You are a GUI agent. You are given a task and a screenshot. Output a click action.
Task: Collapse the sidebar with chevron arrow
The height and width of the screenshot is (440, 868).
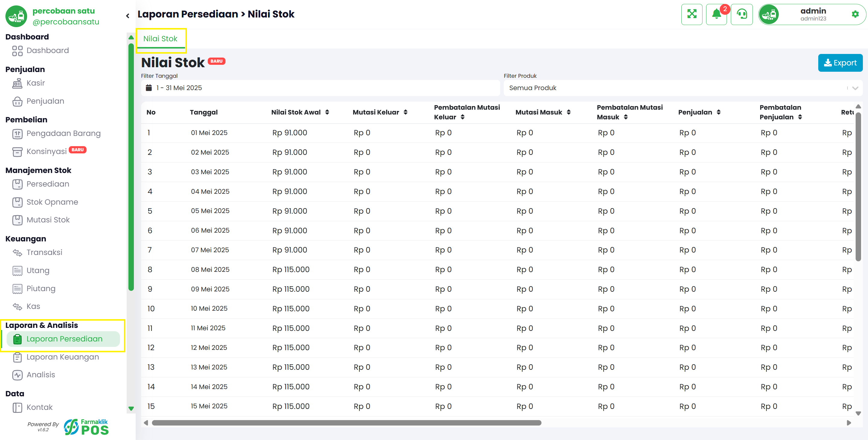tap(128, 15)
